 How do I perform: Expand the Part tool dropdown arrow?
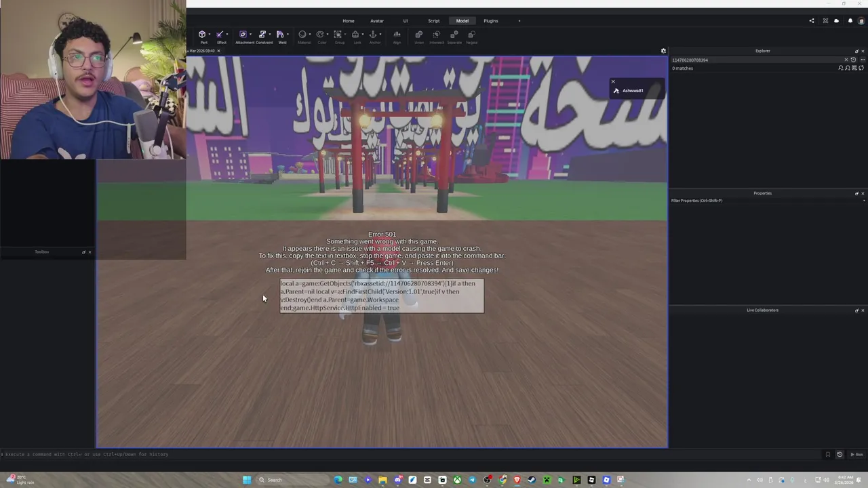point(210,34)
